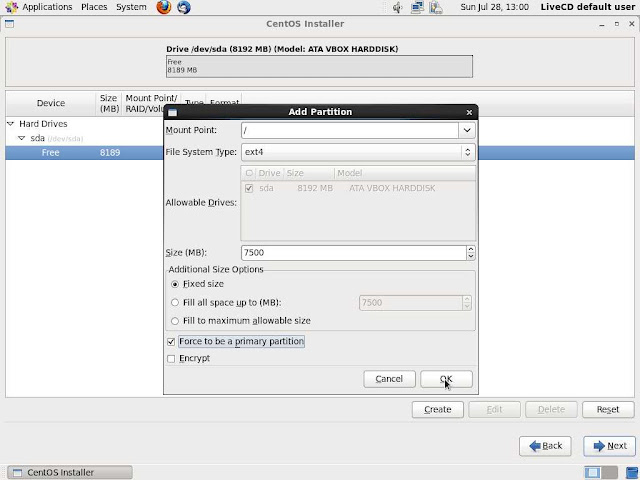Click the Create button
Screen dimensions: 640x480
coord(438,409)
